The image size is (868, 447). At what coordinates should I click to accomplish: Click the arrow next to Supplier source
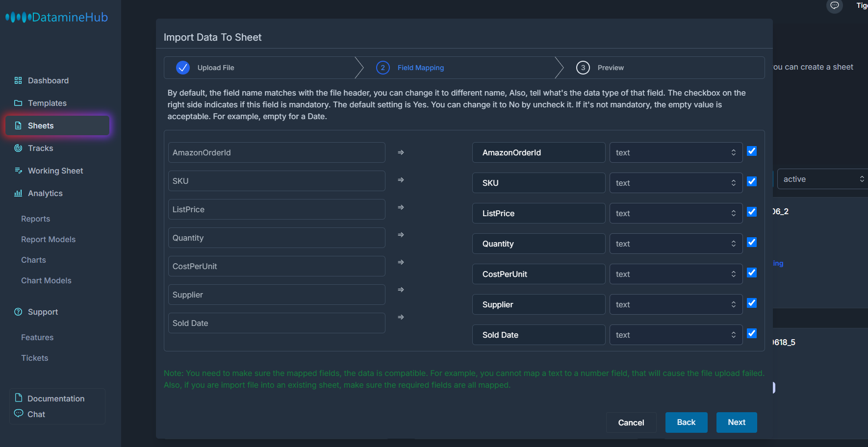(401, 290)
